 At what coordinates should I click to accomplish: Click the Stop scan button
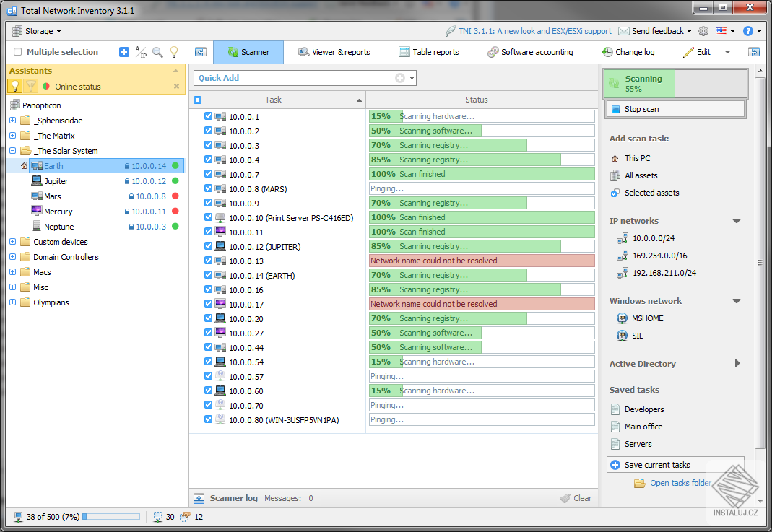pyautogui.click(x=675, y=108)
